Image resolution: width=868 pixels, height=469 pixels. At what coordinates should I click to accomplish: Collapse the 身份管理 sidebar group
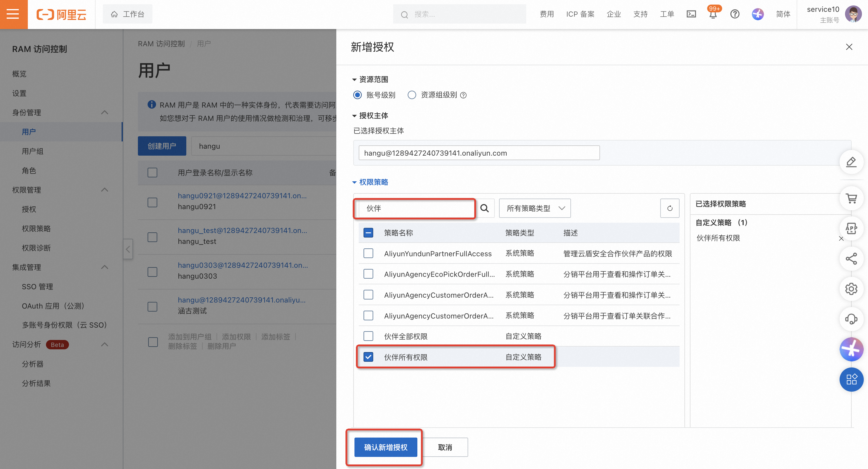click(x=104, y=112)
